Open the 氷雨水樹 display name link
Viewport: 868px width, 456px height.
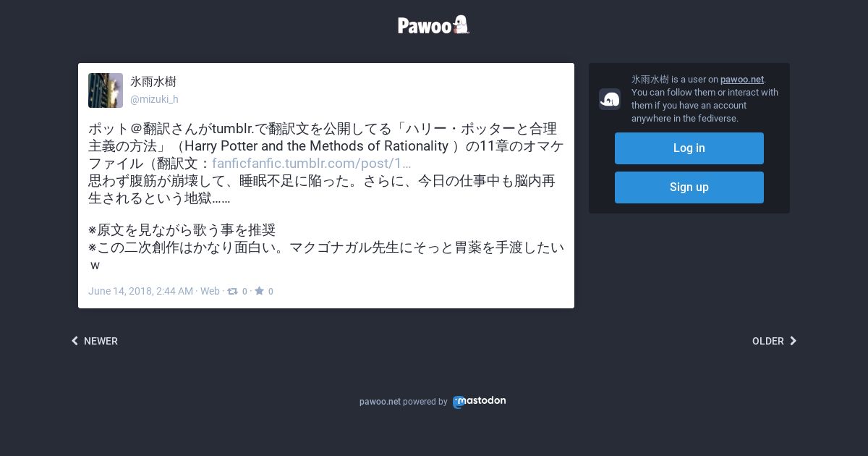[153, 82]
